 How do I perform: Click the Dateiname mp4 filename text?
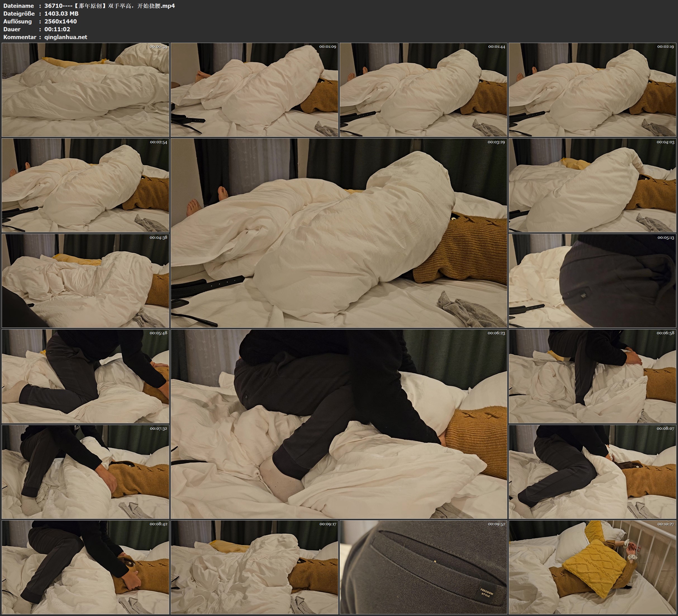109,6
